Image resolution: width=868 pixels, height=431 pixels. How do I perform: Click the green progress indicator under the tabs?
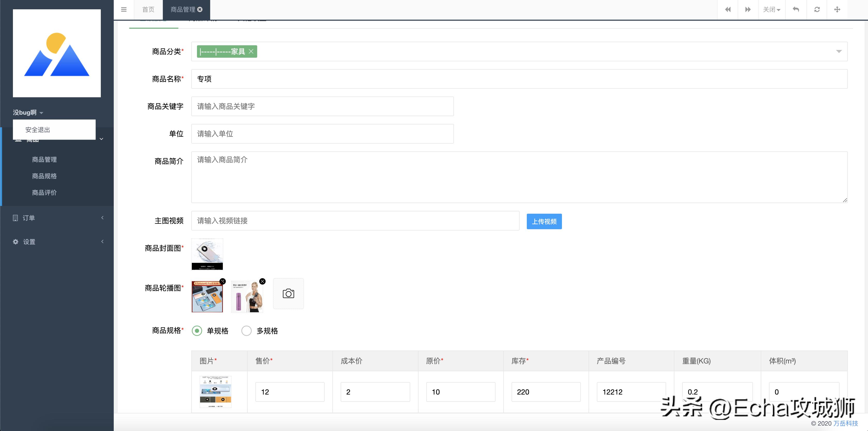(x=153, y=29)
